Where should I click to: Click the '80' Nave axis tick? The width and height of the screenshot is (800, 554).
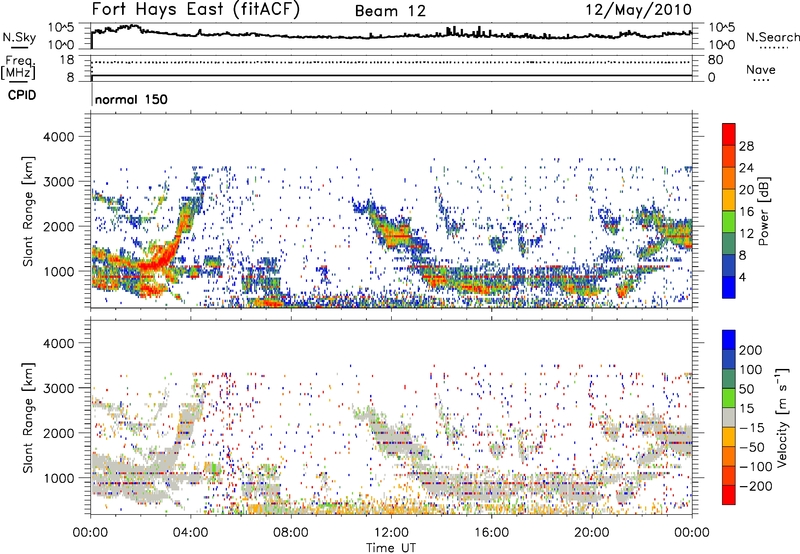(715, 60)
